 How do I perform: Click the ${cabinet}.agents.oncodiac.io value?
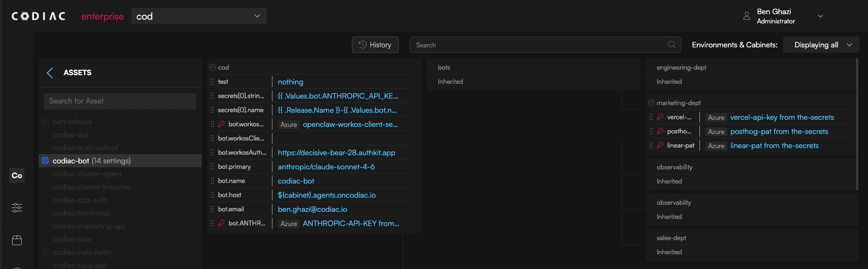[327, 195]
